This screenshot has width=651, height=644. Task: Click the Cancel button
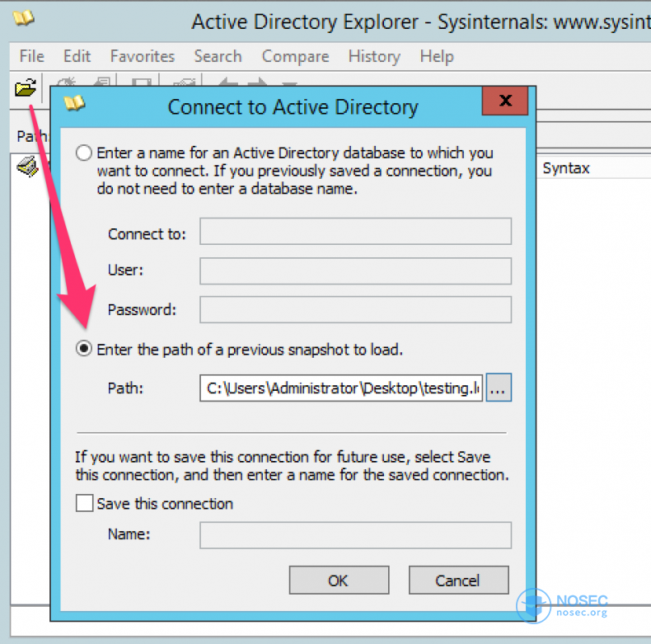click(x=458, y=580)
